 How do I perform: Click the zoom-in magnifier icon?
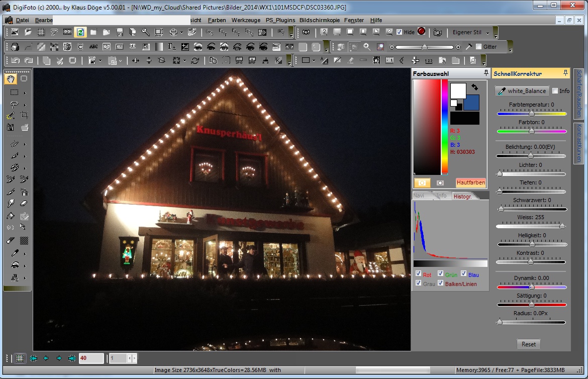click(x=367, y=47)
